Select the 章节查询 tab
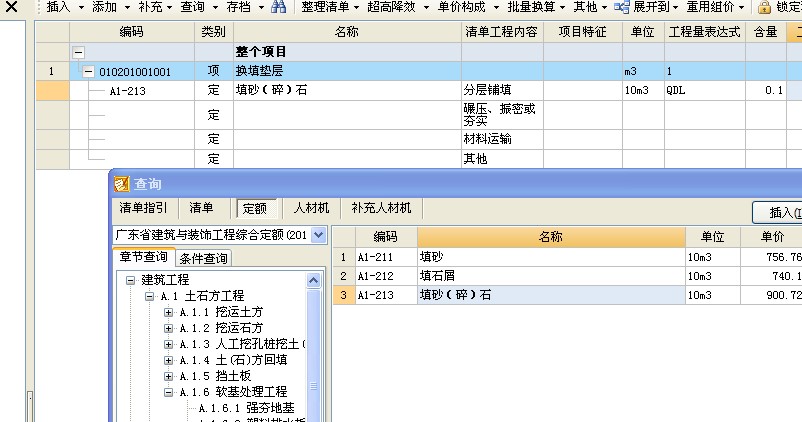The image size is (802, 422). (x=144, y=257)
